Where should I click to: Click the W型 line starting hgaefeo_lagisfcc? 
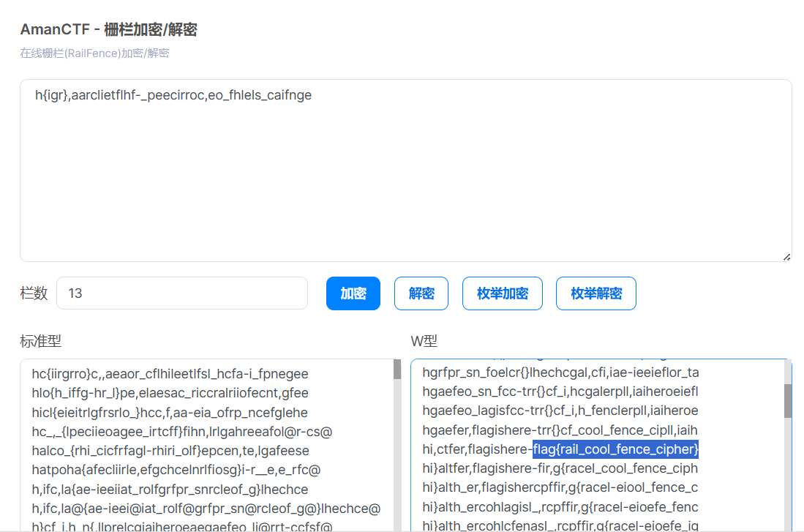click(560, 411)
